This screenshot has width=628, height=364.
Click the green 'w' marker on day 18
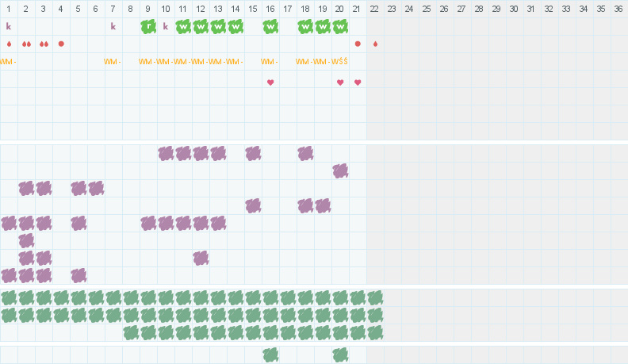[305, 26]
